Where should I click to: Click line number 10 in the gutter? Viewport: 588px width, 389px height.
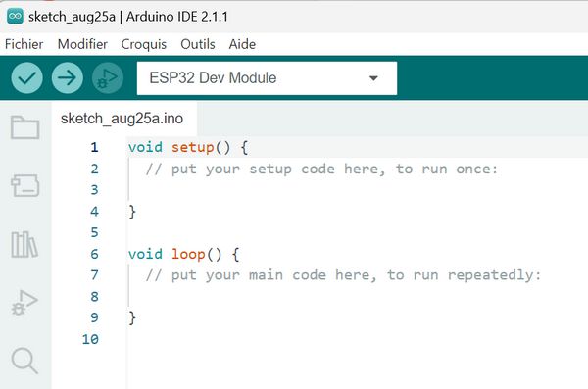point(90,339)
